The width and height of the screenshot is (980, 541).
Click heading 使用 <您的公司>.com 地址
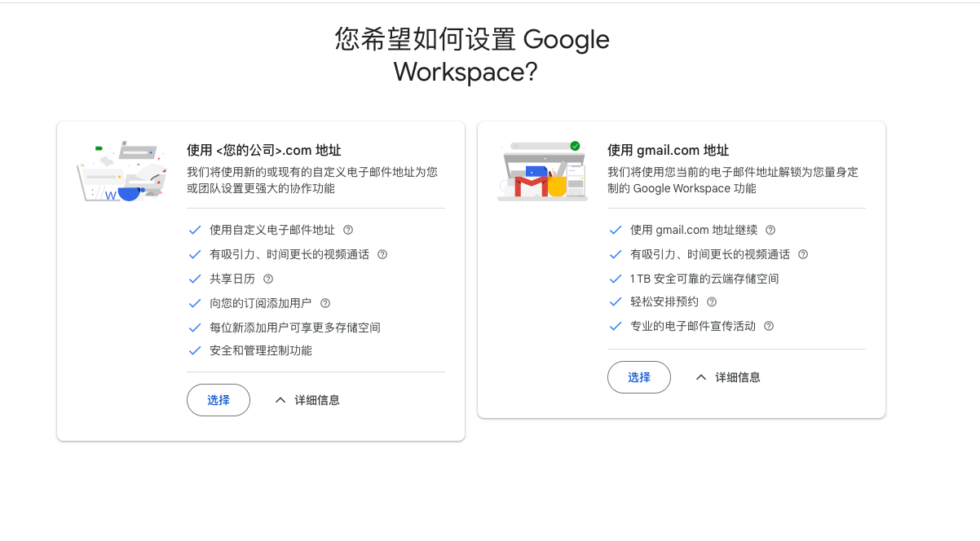click(x=264, y=150)
